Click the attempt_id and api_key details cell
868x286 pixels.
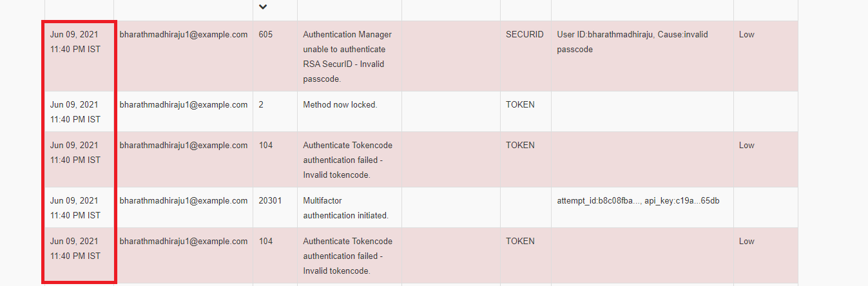638,201
